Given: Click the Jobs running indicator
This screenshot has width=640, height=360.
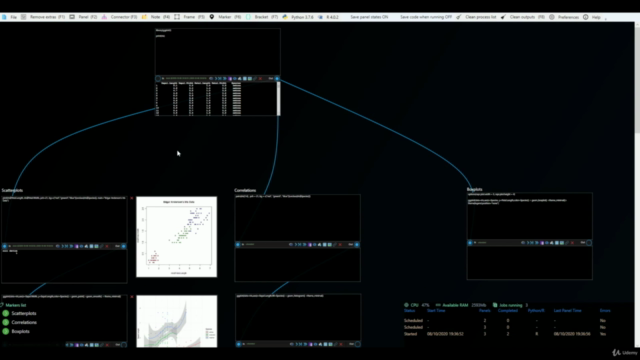Looking at the screenshot, I should [510, 305].
